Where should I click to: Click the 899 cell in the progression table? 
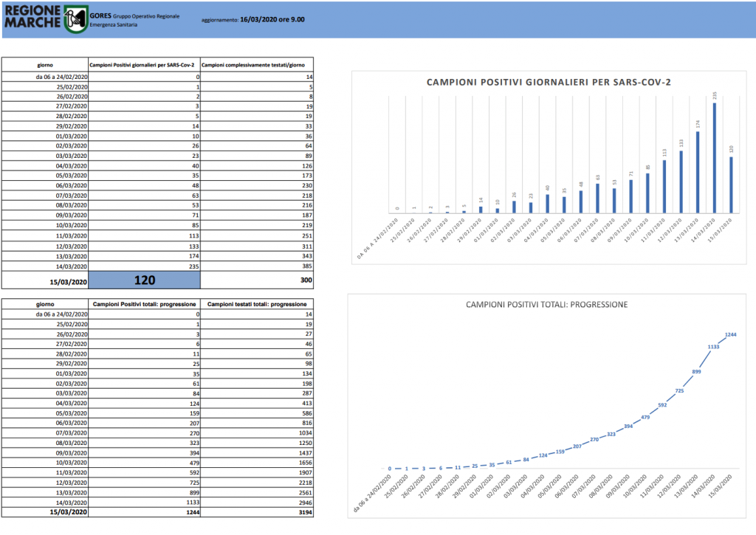pos(144,493)
